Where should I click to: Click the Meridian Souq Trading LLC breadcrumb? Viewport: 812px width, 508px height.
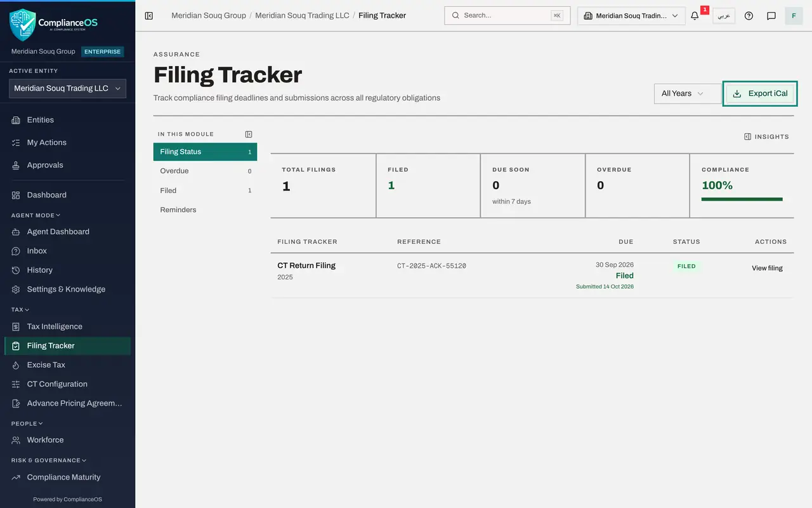click(302, 15)
